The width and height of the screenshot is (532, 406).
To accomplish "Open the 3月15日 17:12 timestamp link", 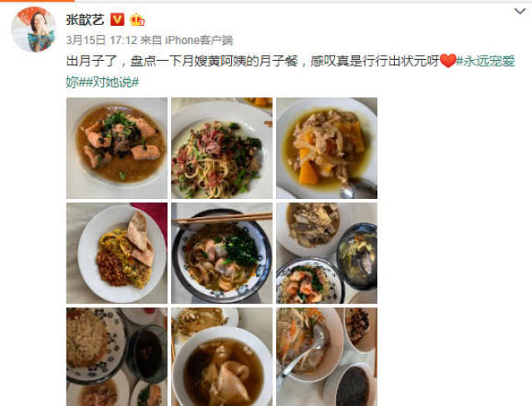I will (101, 41).
